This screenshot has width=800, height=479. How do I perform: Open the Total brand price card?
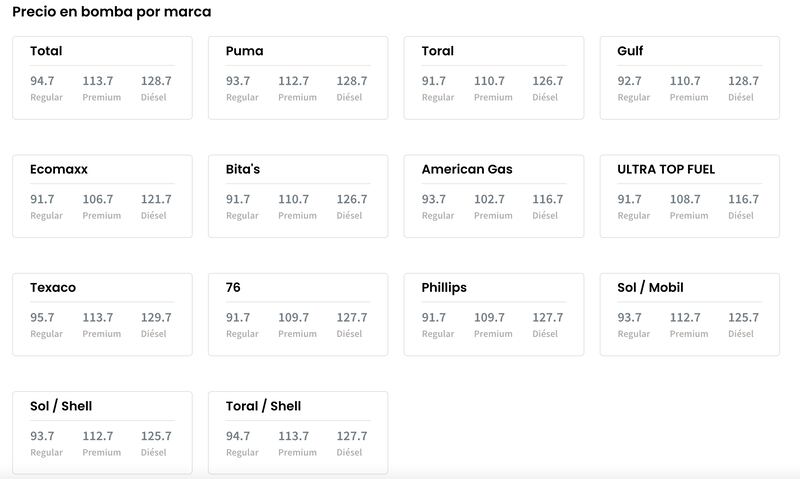pos(102,78)
